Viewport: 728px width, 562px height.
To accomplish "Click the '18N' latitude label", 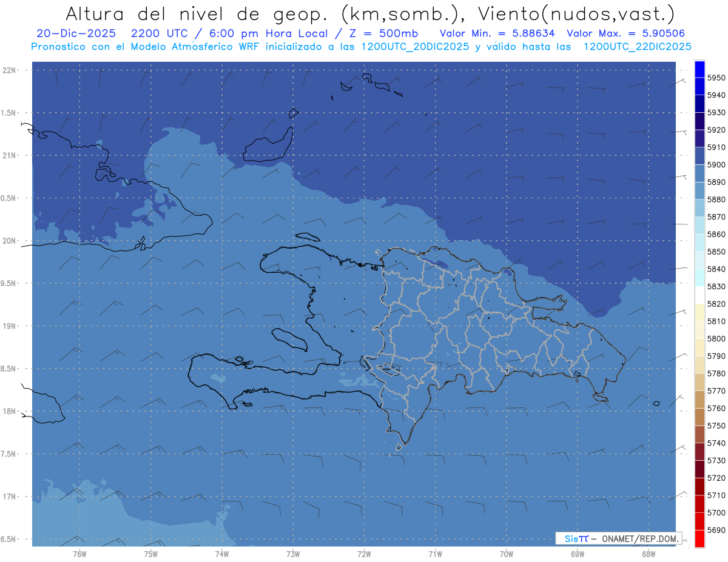I will pyautogui.click(x=10, y=411).
